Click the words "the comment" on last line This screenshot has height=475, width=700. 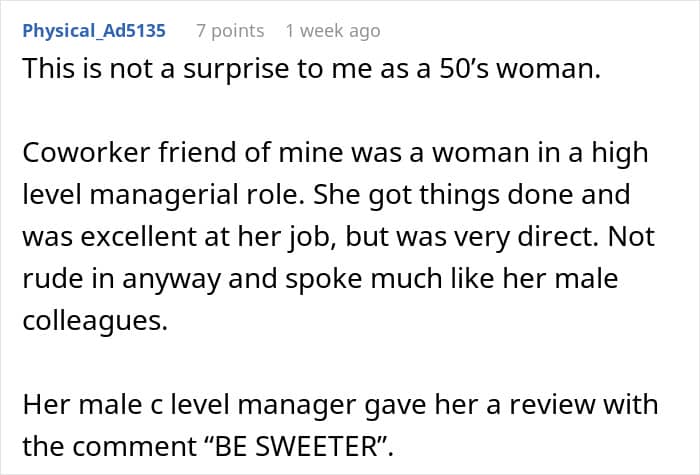(109, 446)
